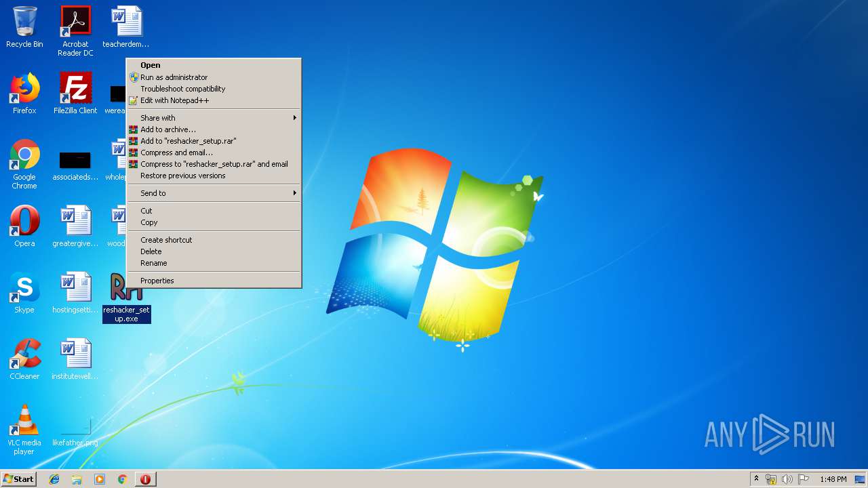
Task: Click the volume speaker tray icon
Action: pos(787,479)
